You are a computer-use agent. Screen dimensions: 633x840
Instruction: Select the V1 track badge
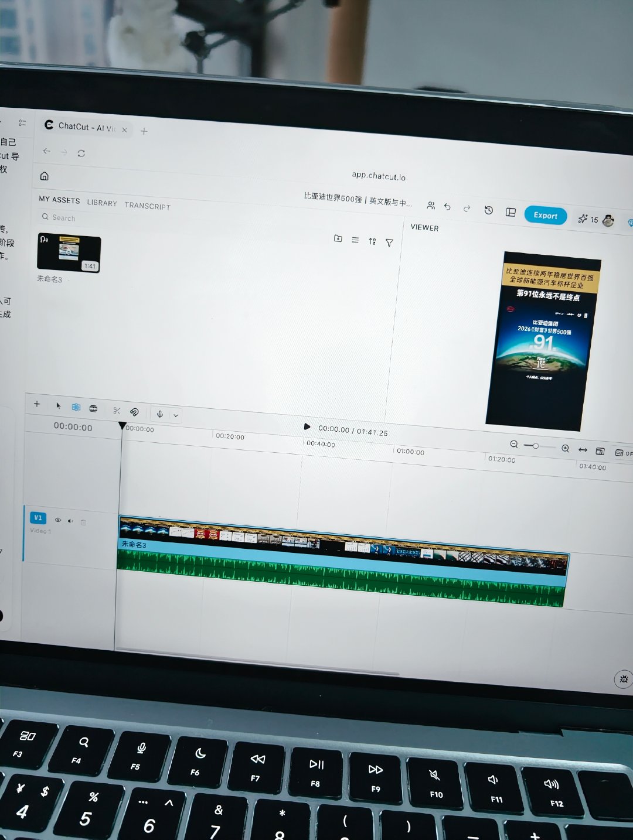[38, 518]
